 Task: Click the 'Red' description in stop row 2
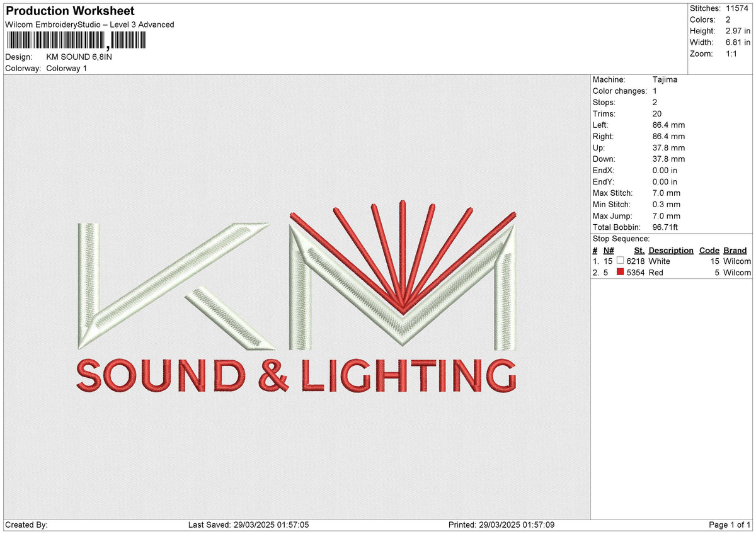pyautogui.click(x=656, y=273)
